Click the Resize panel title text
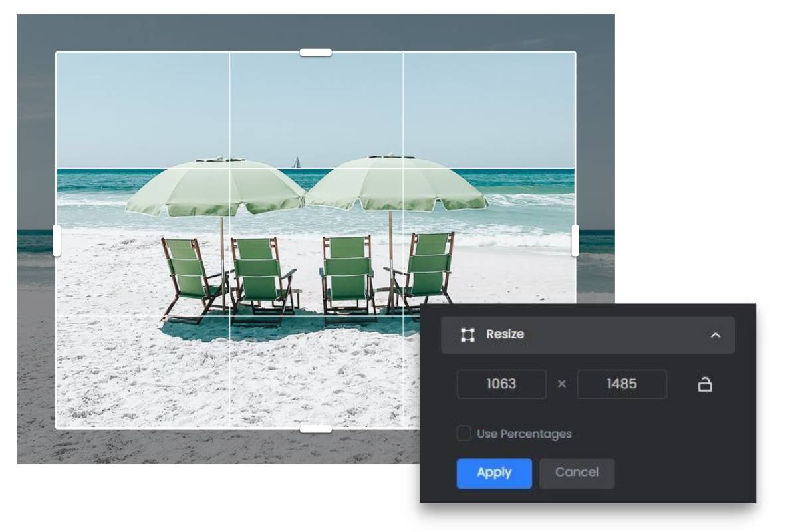The height and width of the screenshot is (532, 798). [x=507, y=334]
